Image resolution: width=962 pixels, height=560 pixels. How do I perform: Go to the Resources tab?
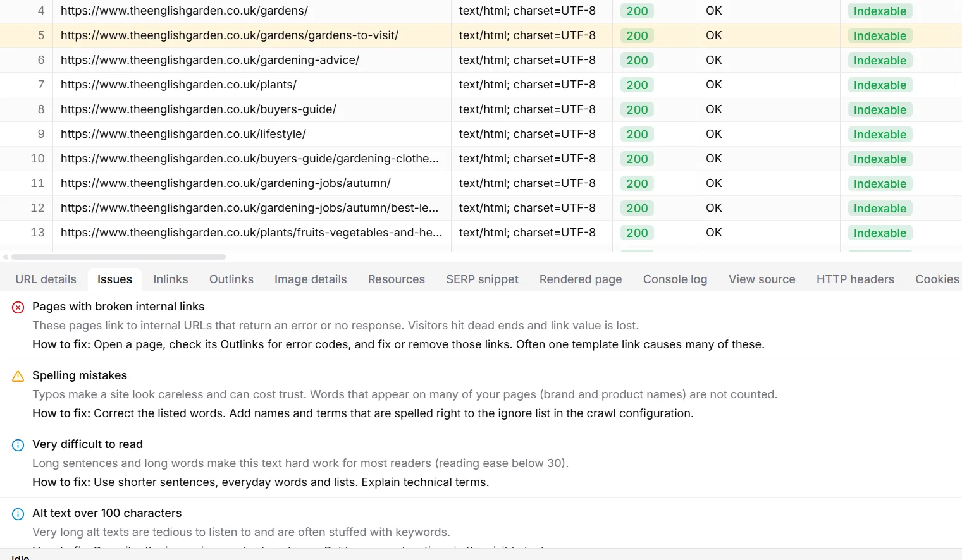tap(397, 279)
